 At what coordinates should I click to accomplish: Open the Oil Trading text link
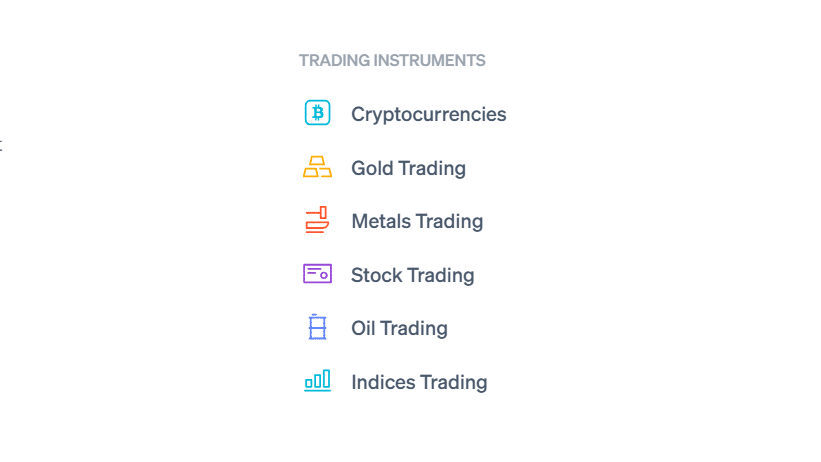pos(399,328)
